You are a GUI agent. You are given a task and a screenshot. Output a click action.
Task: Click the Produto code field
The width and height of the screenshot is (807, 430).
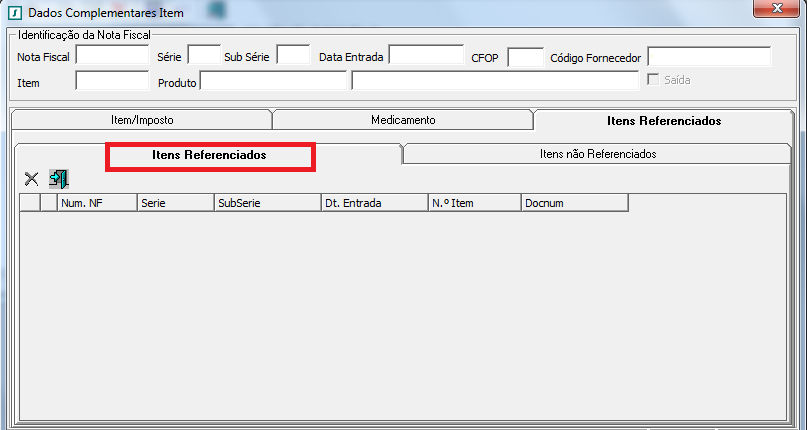(x=273, y=80)
